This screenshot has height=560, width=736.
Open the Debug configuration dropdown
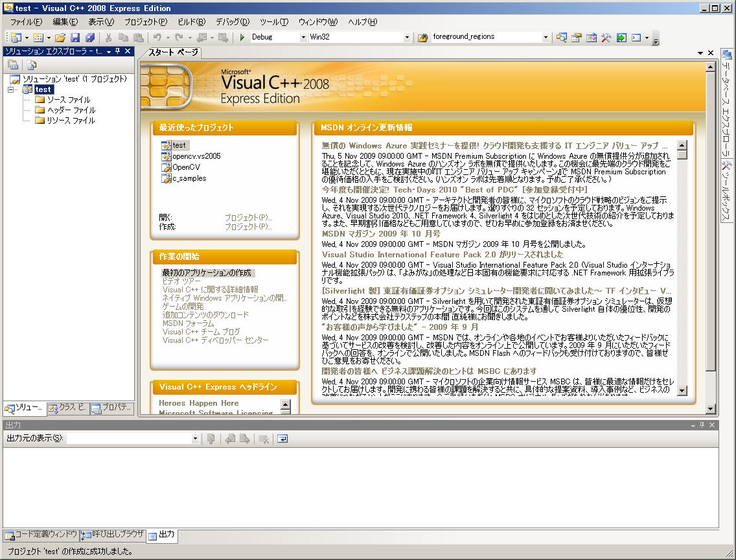tap(303, 37)
